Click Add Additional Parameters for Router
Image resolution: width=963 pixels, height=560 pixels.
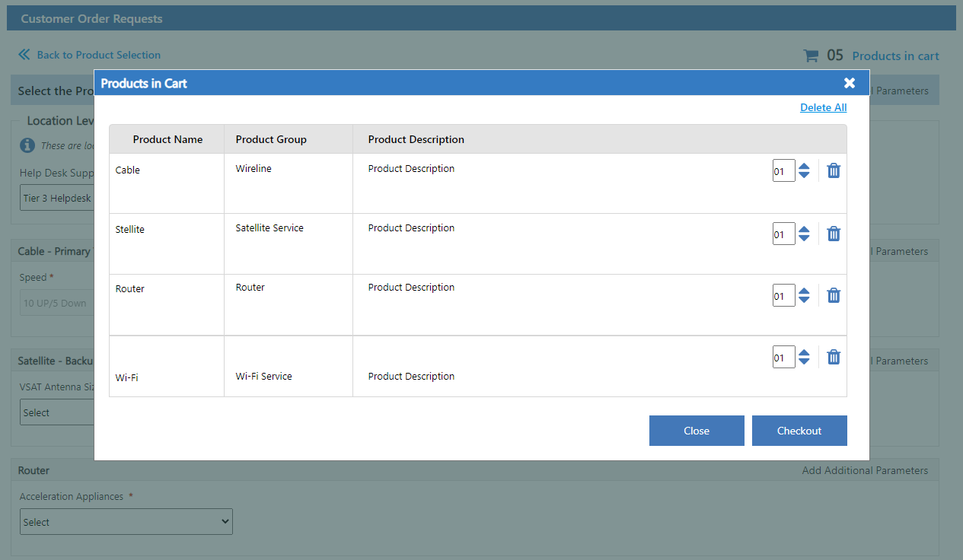865,470
